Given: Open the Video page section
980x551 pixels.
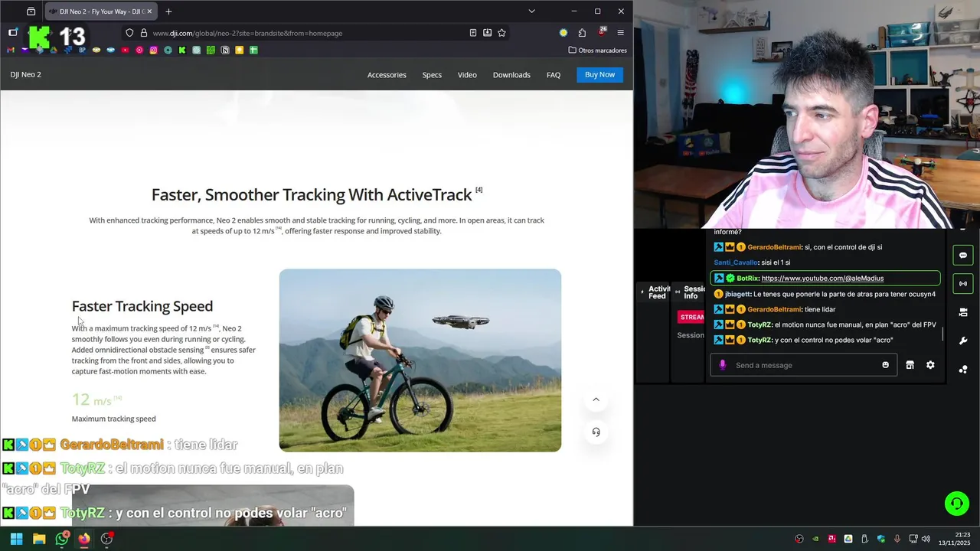Looking at the screenshot, I should tap(467, 75).
